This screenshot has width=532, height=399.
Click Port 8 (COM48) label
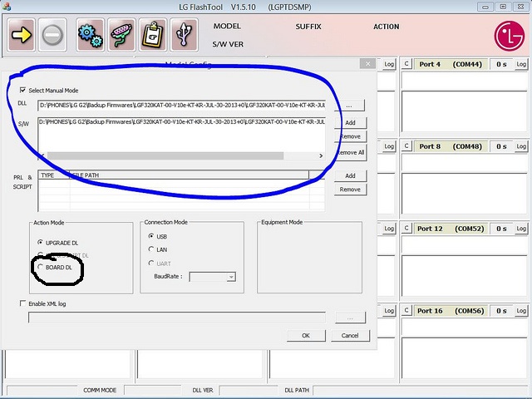(451, 146)
